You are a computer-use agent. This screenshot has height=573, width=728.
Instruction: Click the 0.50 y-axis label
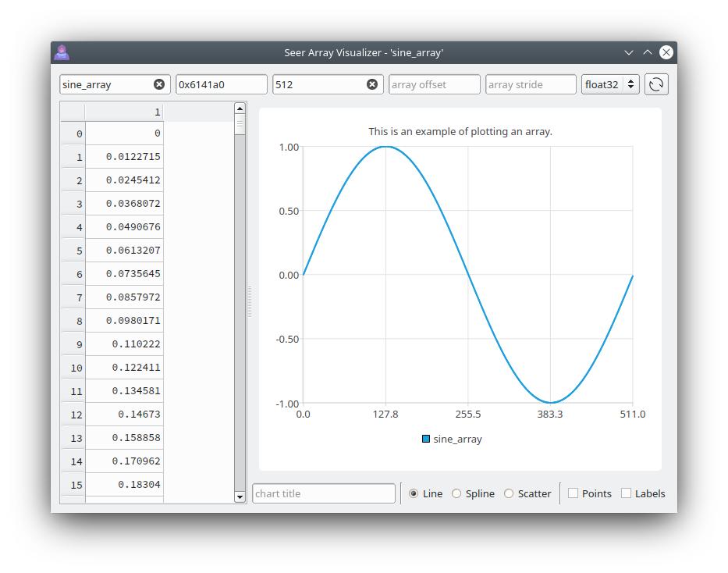point(289,212)
